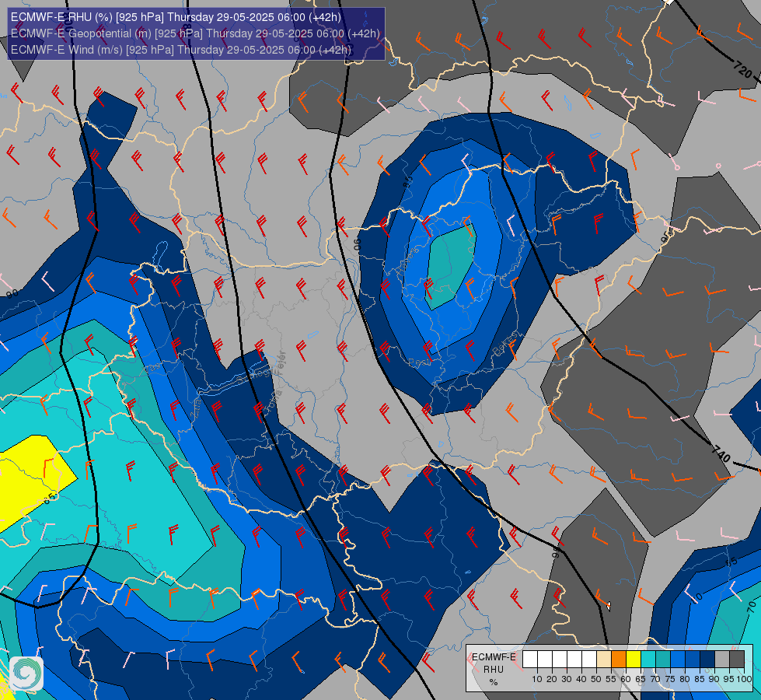This screenshot has width=761, height=700.
Task: Select the ECMWF-E Wind (m/s) layer title
Action: (181, 50)
